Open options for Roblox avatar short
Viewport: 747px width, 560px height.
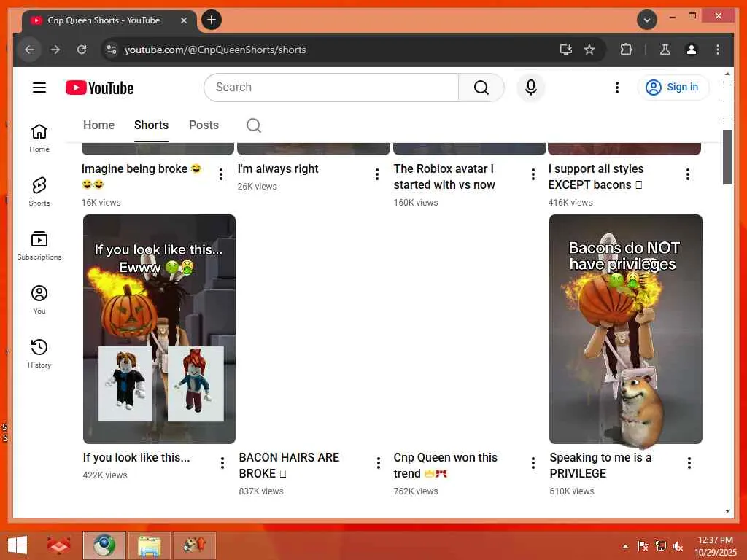point(533,174)
